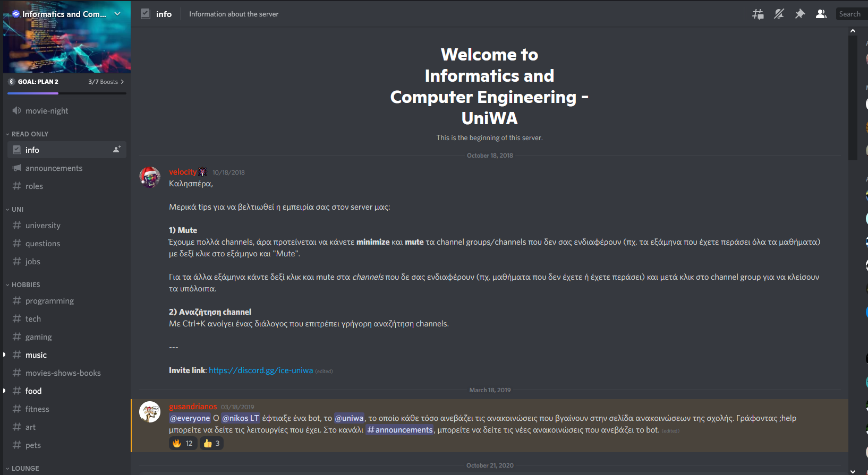Click the #announcements channel mention
The width and height of the screenshot is (868, 475).
pos(399,430)
